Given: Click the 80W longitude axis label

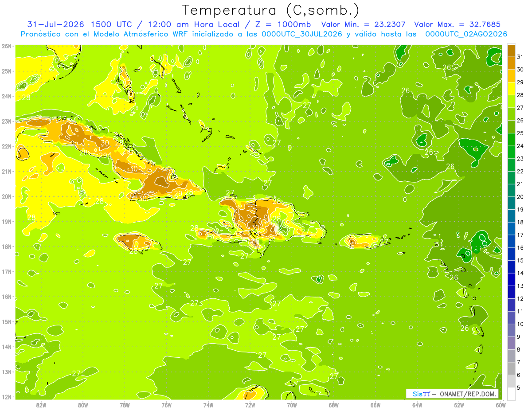Looking at the screenshot, I should tap(83, 405).
